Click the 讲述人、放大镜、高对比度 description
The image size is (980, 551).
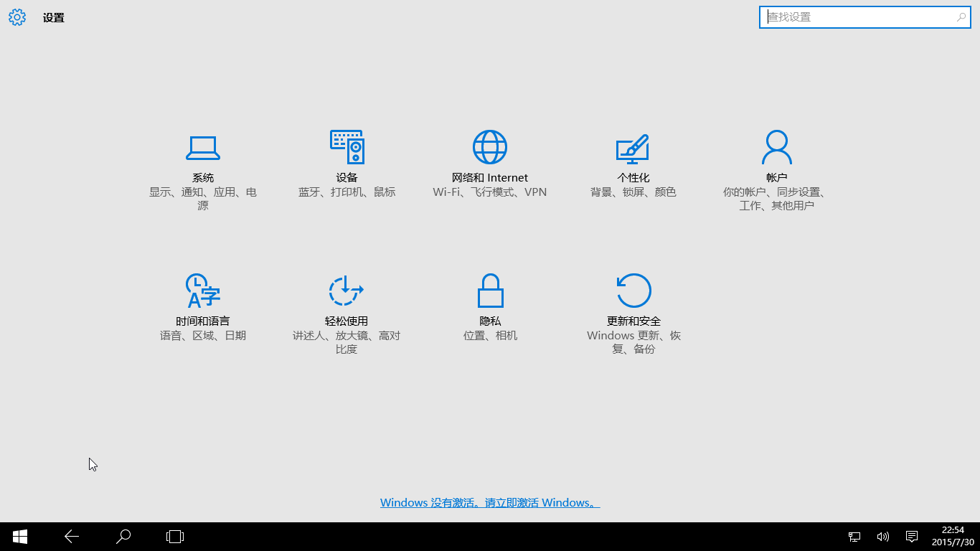click(x=347, y=342)
